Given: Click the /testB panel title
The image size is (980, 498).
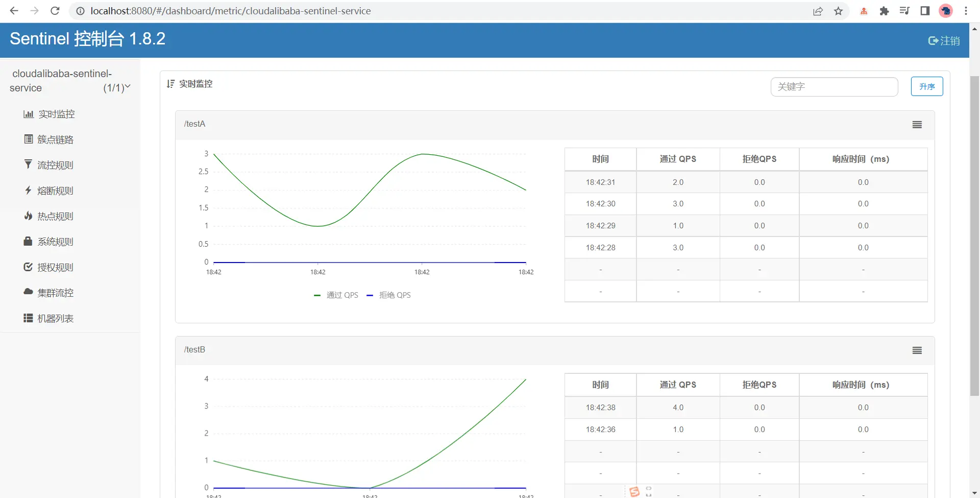Looking at the screenshot, I should (x=194, y=349).
